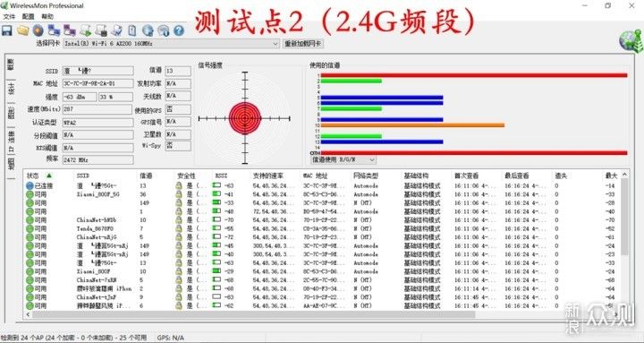644x343 pixels.
Task: Open the 帮助 menu
Action: 47,16
